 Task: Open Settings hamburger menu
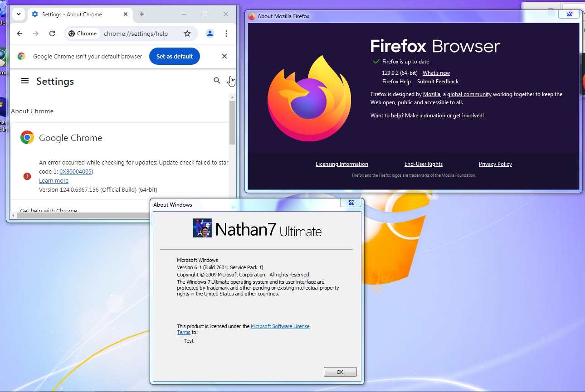click(25, 81)
